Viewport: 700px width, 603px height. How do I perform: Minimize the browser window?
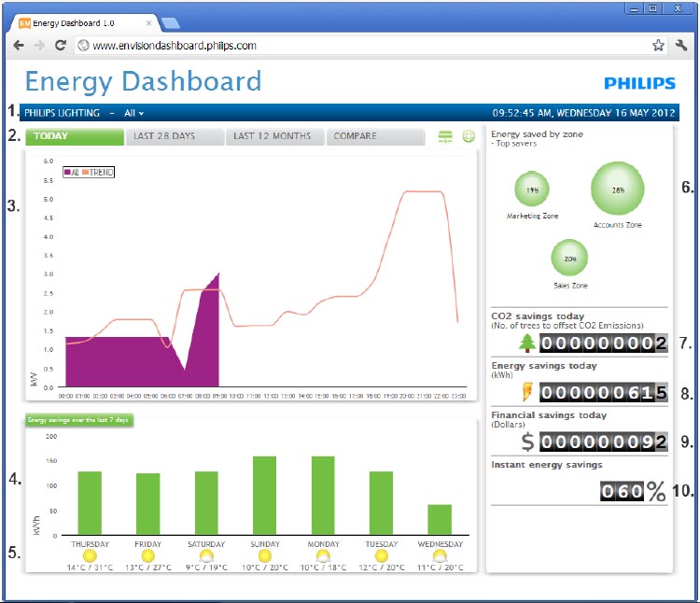click(634, 8)
